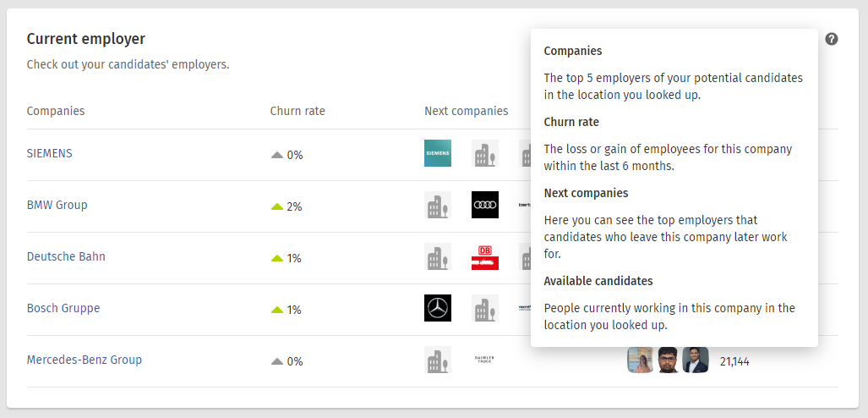
Task: Open the Bosch Gruppe company link
Action: [63, 308]
